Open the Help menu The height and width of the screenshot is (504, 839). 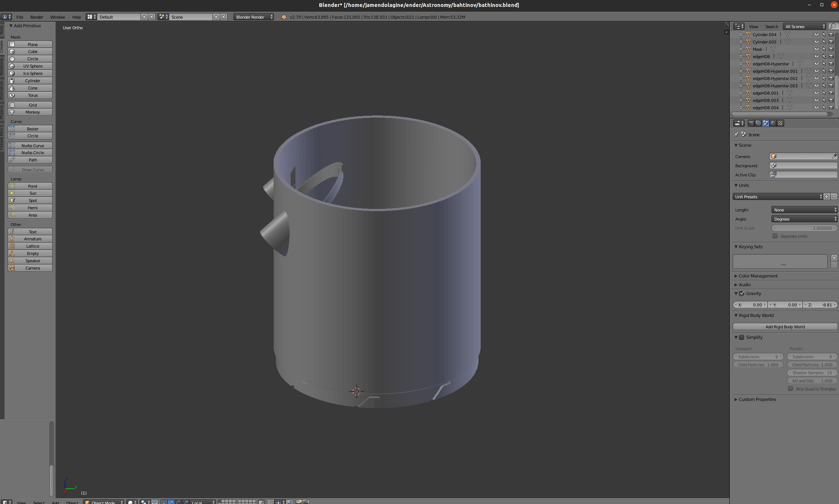(76, 17)
